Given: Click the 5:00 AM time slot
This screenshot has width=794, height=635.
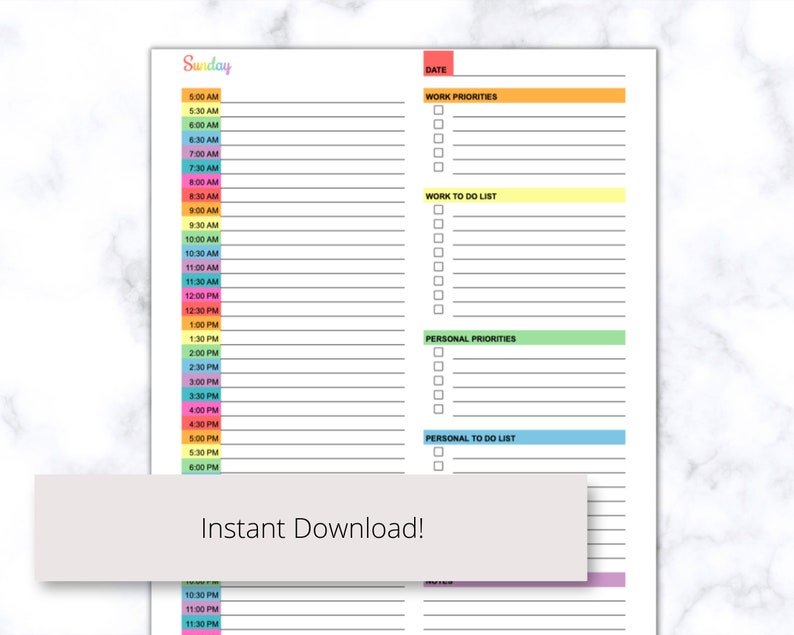Looking at the screenshot, I should tap(202, 96).
